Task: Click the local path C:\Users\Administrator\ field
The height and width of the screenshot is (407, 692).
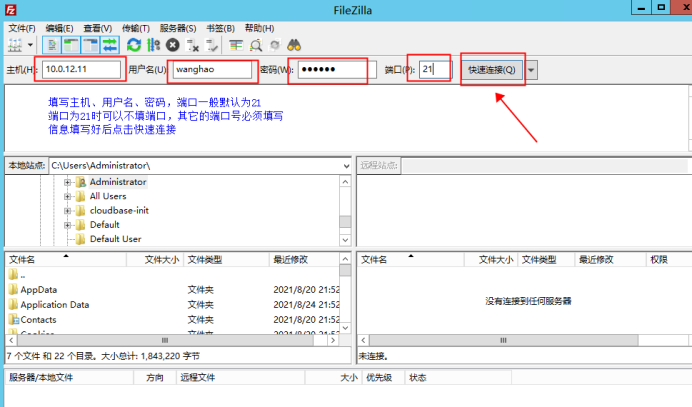Action: [x=196, y=166]
